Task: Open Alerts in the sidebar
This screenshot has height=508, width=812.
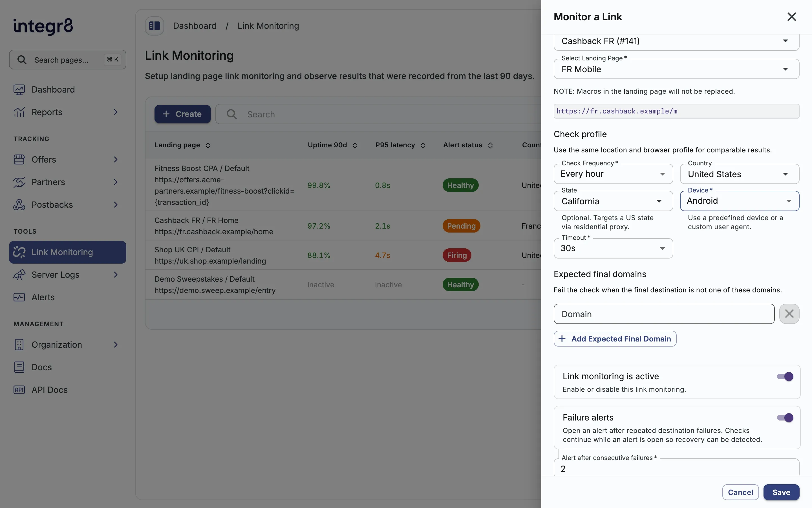Action: (x=67, y=297)
